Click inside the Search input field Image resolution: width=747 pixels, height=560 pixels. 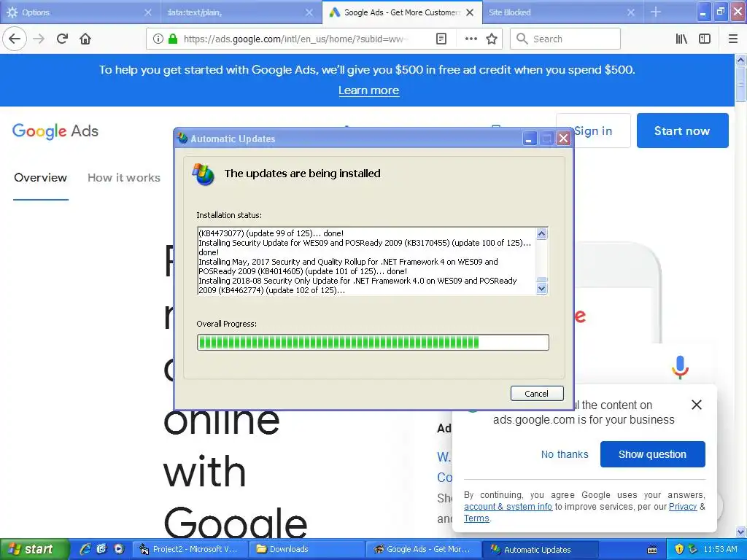pyautogui.click(x=565, y=39)
